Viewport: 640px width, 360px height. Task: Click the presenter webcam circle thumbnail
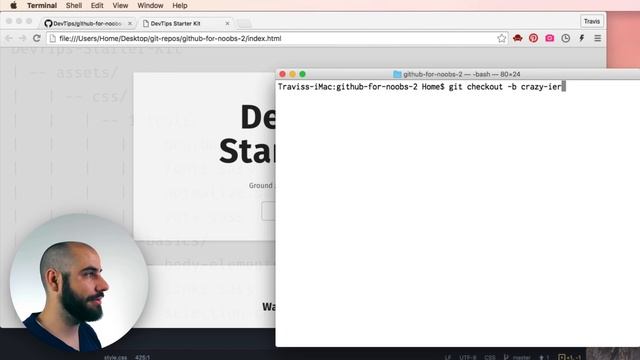click(79, 282)
